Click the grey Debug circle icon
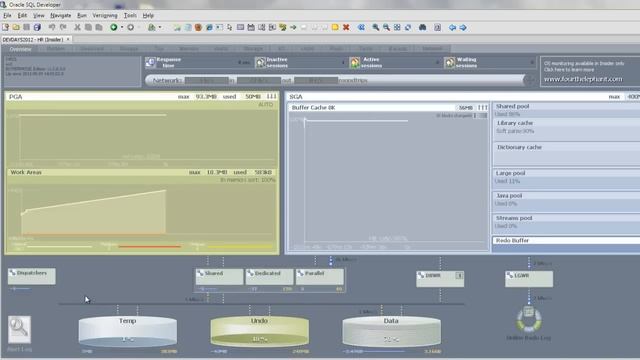640x360 pixels. 131,27
